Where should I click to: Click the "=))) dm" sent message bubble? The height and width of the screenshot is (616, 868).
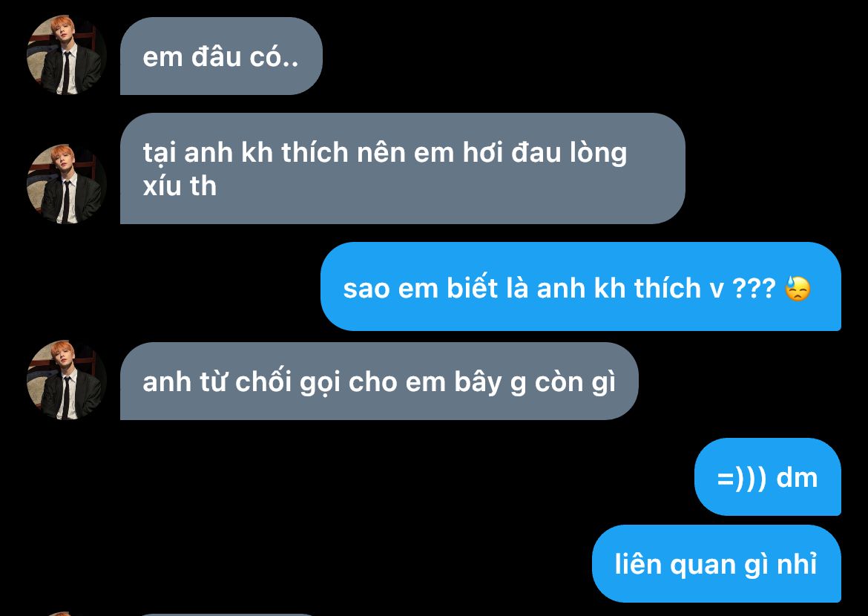point(768,477)
